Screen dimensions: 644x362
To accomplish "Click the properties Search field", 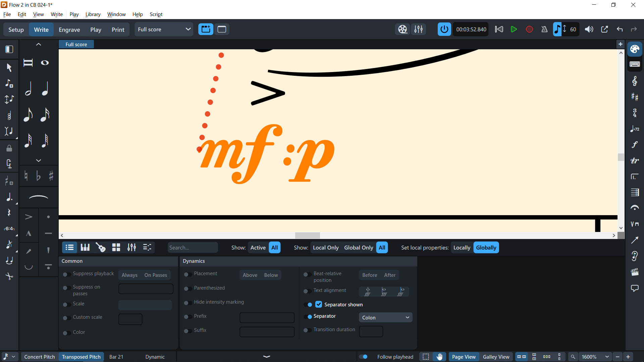I will pyautogui.click(x=193, y=247).
